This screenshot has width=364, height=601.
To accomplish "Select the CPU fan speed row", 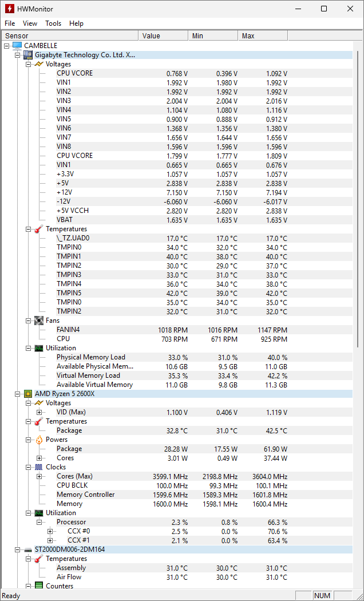I will [x=204, y=339].
